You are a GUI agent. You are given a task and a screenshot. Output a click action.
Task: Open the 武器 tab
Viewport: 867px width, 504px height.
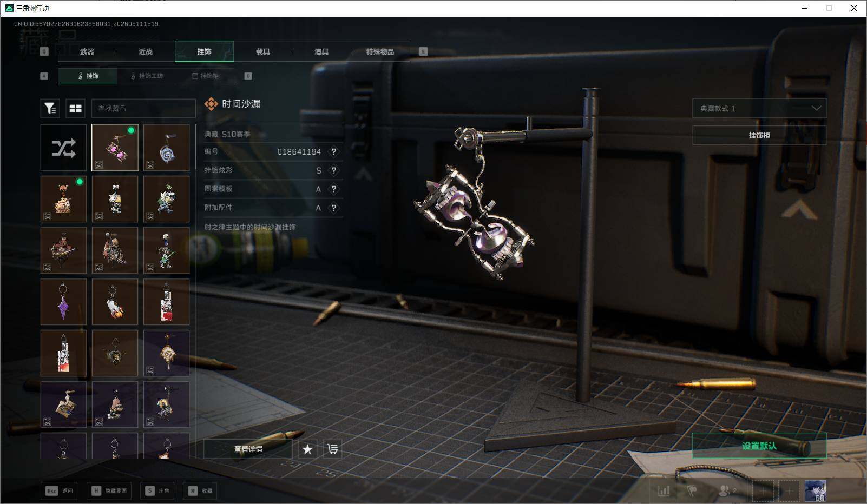point(87,51)
